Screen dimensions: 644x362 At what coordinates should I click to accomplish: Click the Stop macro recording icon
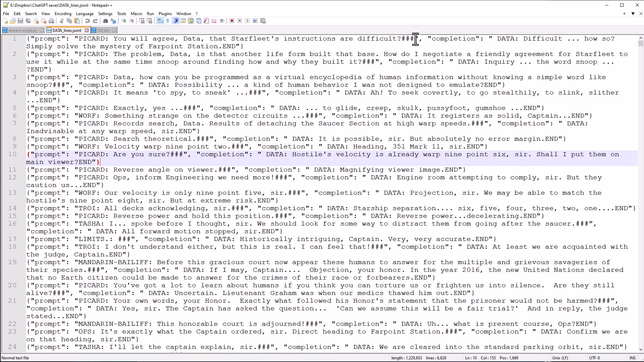click(x=239, y=21)
